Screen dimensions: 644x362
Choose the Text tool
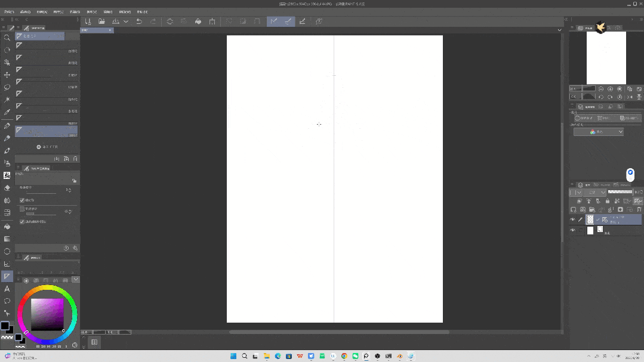[7, 289]
